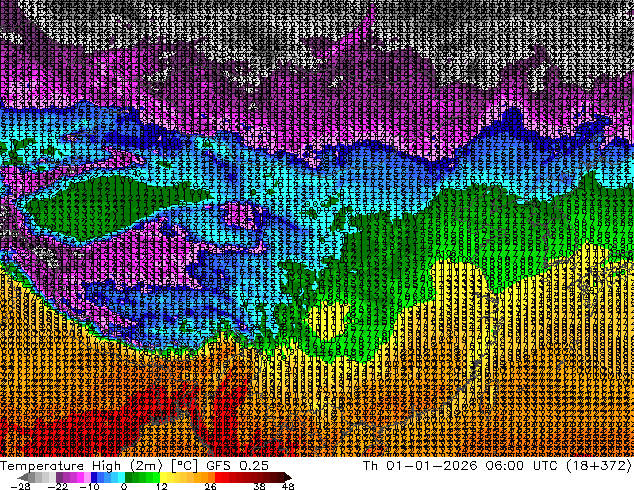634x490 pixels.
Task: Click the '38' legend value
Action: tap(260, 486)
